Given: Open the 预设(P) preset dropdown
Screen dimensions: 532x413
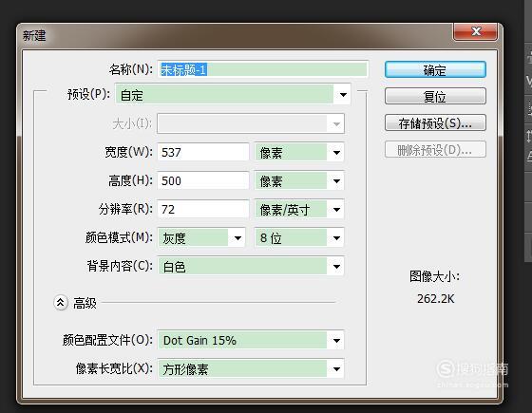Looking at the screenshot, I should click(x=233, y=94).
